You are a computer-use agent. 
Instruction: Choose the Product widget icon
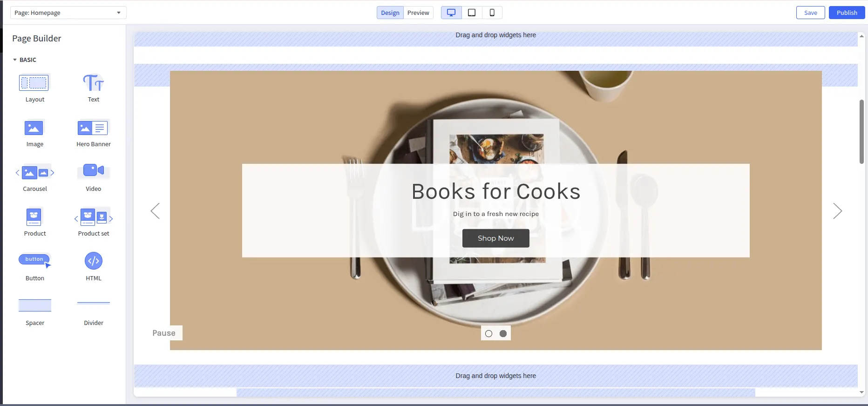(34, 217)
